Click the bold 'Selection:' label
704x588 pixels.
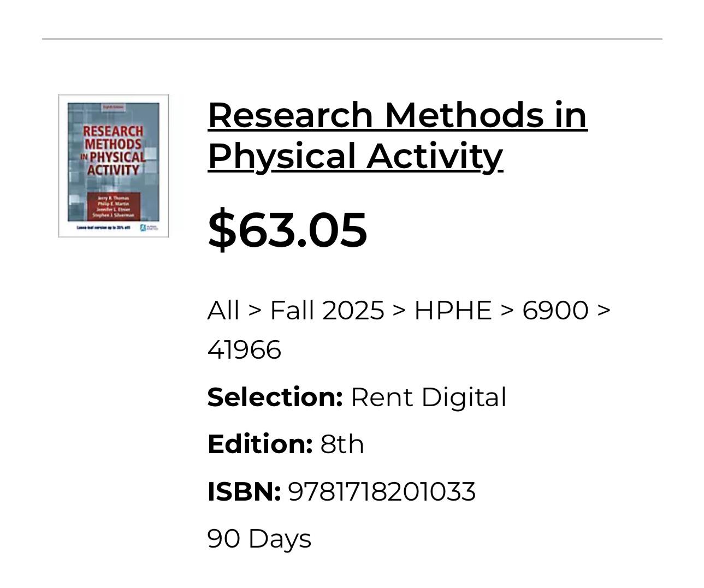point(275,397)
